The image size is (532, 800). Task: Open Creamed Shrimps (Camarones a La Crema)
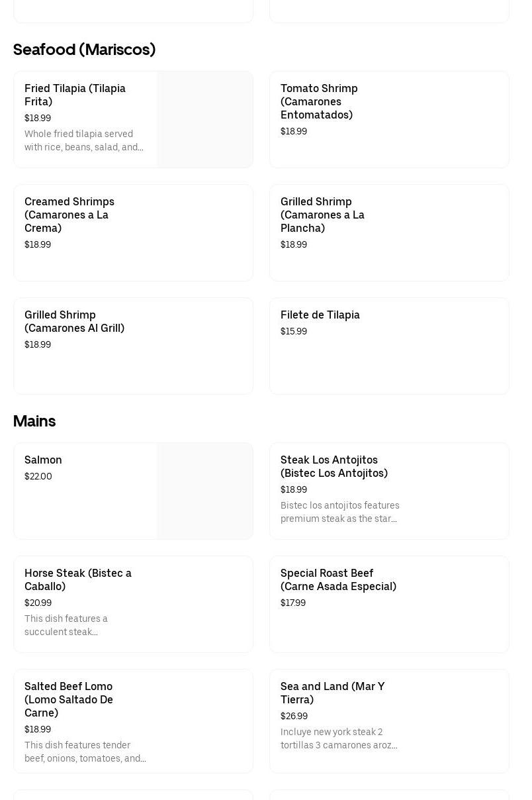coord(133,232)
